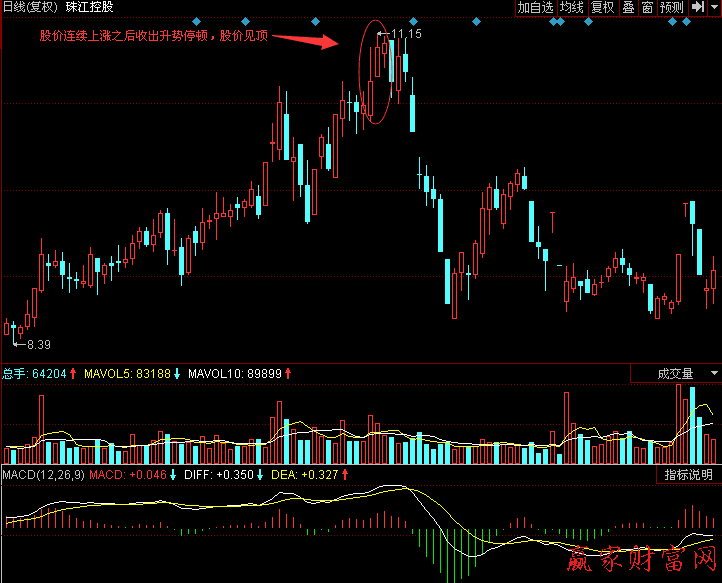Image resolution: width=722 pixels, height=583 pixels.
Task: Click the 预测 forecast button
Action: click(x=671, y=7)
